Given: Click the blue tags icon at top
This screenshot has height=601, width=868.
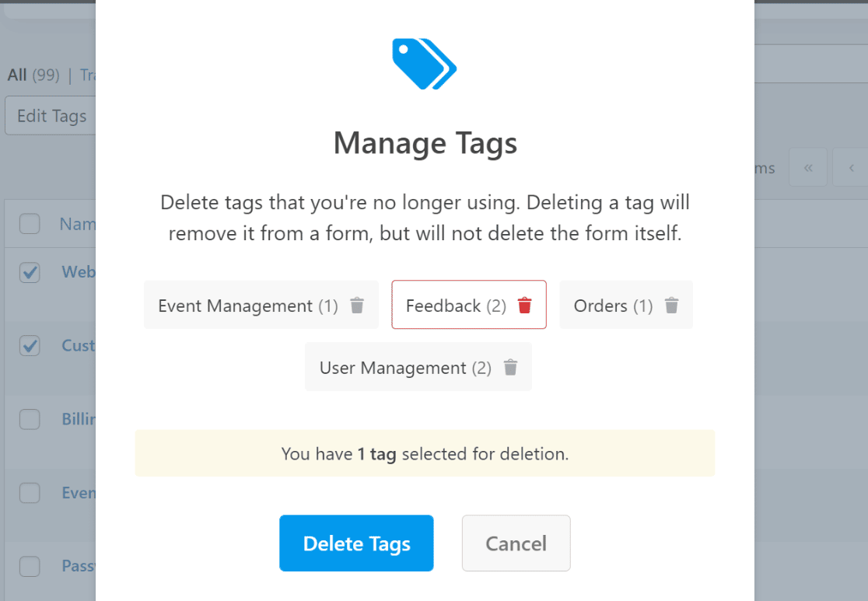Looking at the screenshot, I should pyautogui.click(x=425, y=64).
